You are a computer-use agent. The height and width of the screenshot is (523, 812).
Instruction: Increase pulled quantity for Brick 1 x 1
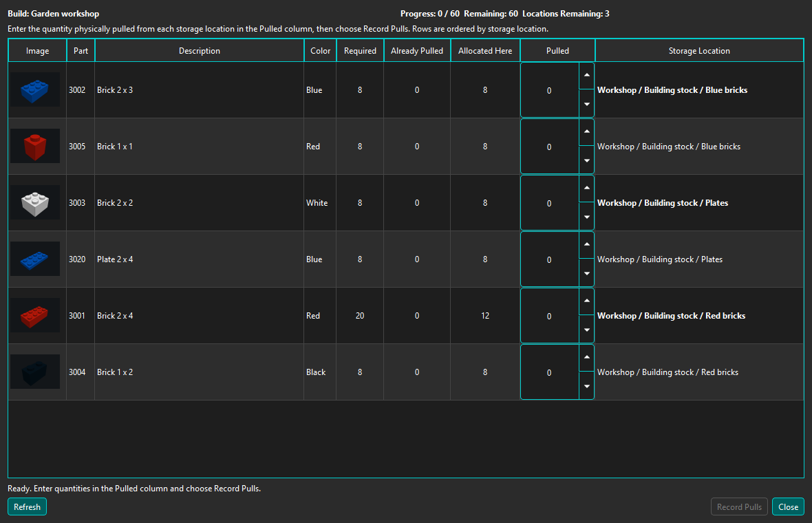[x=586, y=132]
